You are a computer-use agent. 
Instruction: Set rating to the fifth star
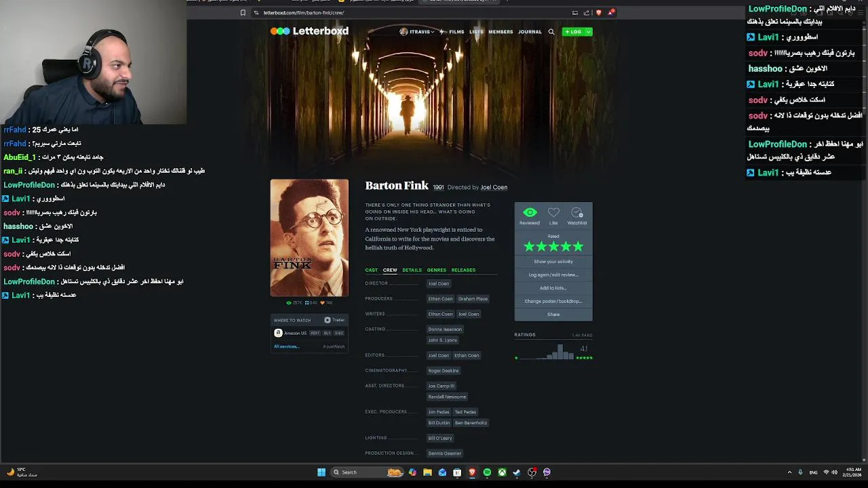click(x=578, y=247)
